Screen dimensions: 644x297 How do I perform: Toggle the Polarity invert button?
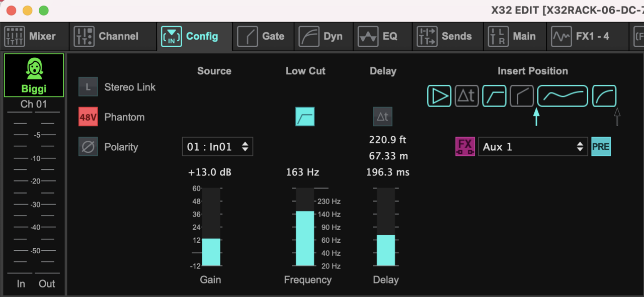[x=88, y=147]
